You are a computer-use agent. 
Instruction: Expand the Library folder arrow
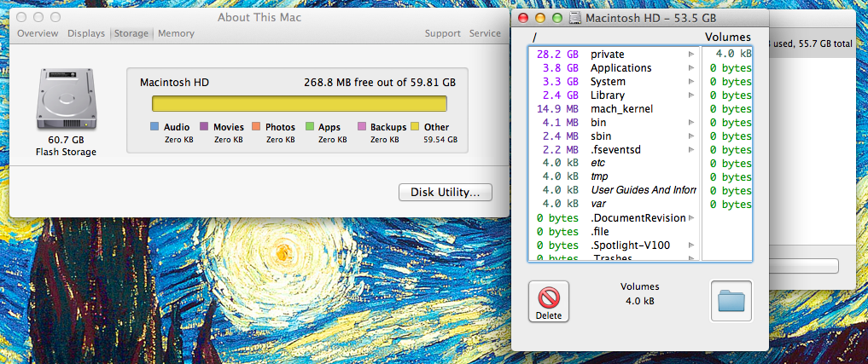pos(690,95)
